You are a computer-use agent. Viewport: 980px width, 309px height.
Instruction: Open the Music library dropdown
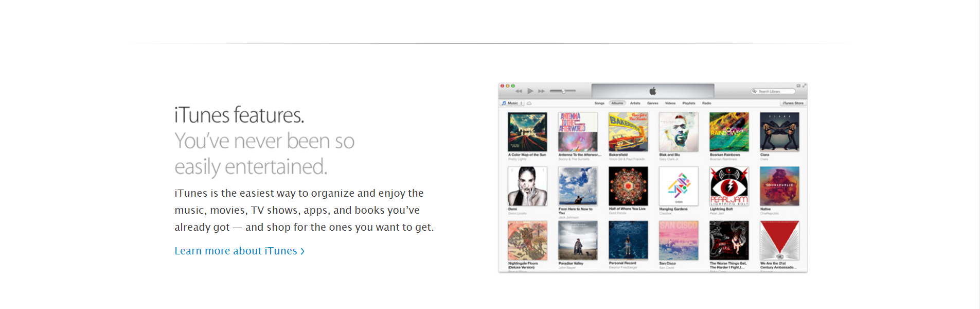pyautogui.click(x=512, y=103)
